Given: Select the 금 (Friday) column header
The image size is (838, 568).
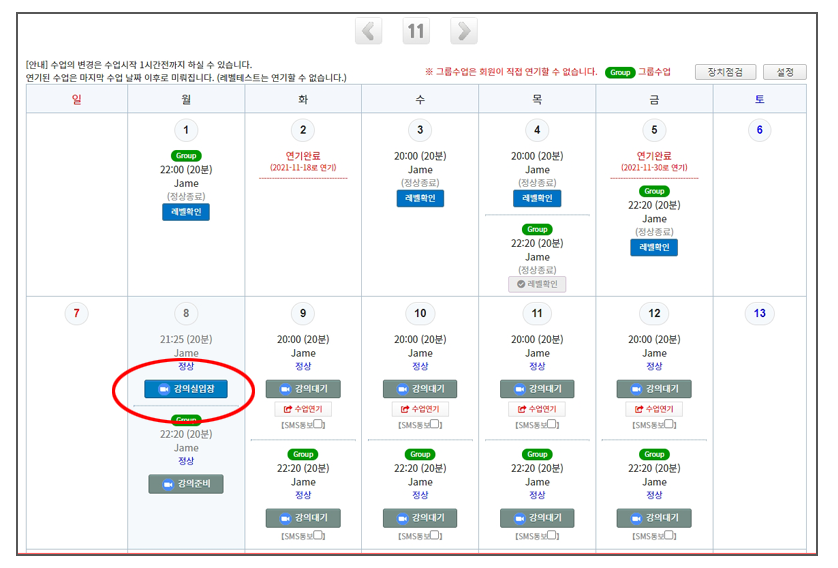Looking at the screenshot, I should [x=654, y=99].
